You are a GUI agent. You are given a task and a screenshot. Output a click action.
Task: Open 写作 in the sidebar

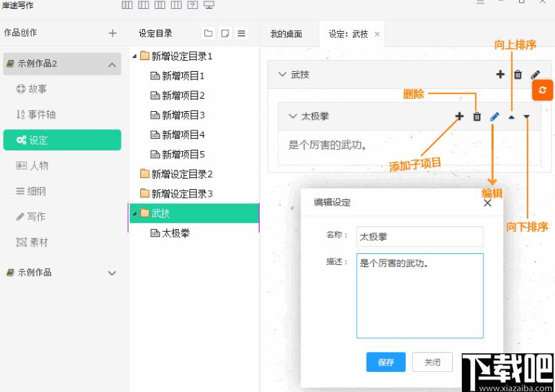(31, 217)
